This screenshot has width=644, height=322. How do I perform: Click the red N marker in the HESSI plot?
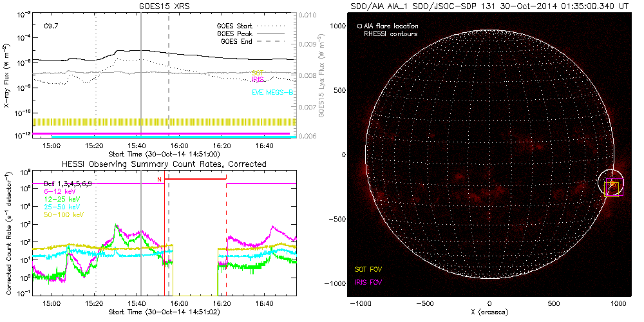pos(160,178)
